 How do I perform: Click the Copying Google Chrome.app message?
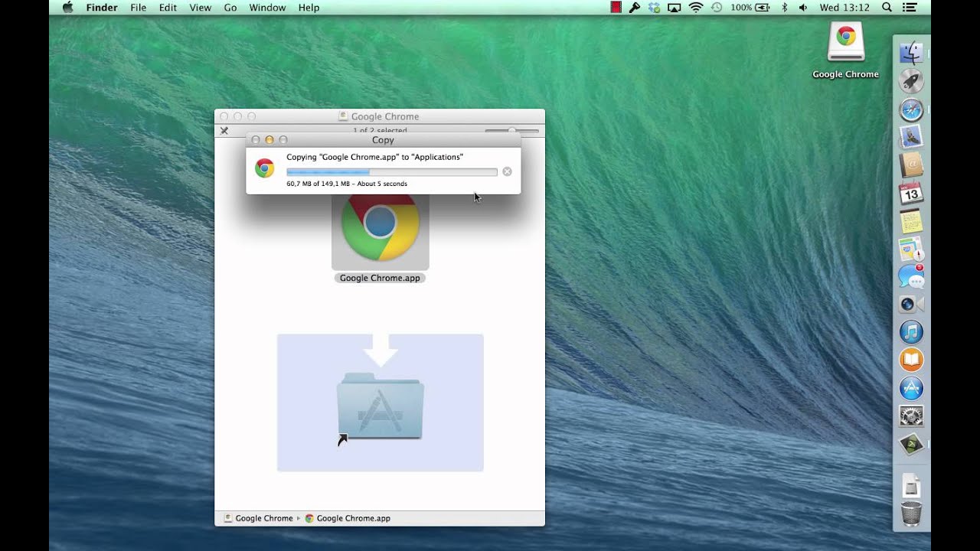(x=374, y=157)
